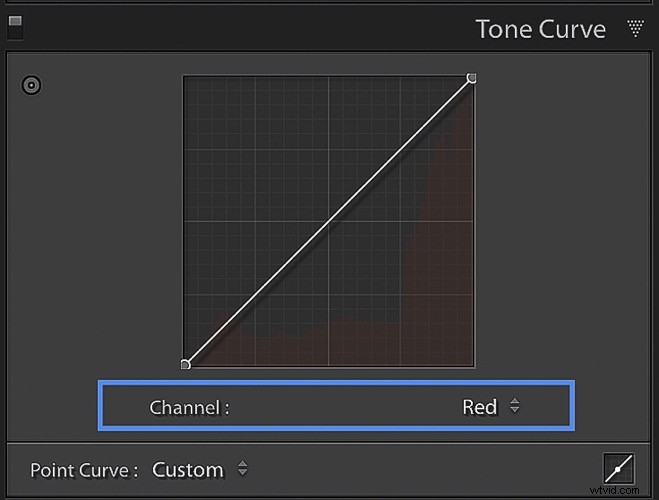Image resolution: width=659 pixels, height=500 pixels.
Task: Select the curve's bottom-left shadow control point
Action: (x=185, y=364)
